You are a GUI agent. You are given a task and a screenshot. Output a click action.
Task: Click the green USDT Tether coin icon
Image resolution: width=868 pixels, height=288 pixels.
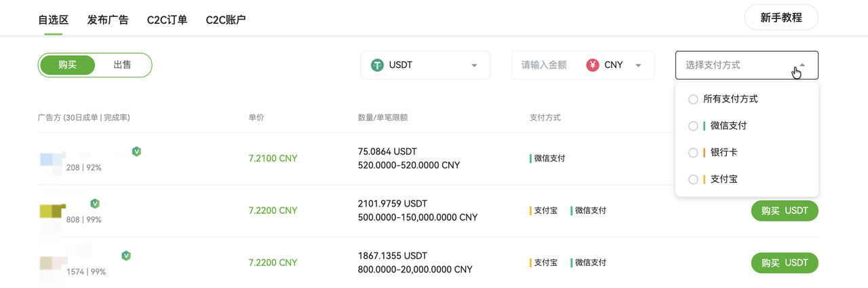pyautogui.click(x=377, y=65)
